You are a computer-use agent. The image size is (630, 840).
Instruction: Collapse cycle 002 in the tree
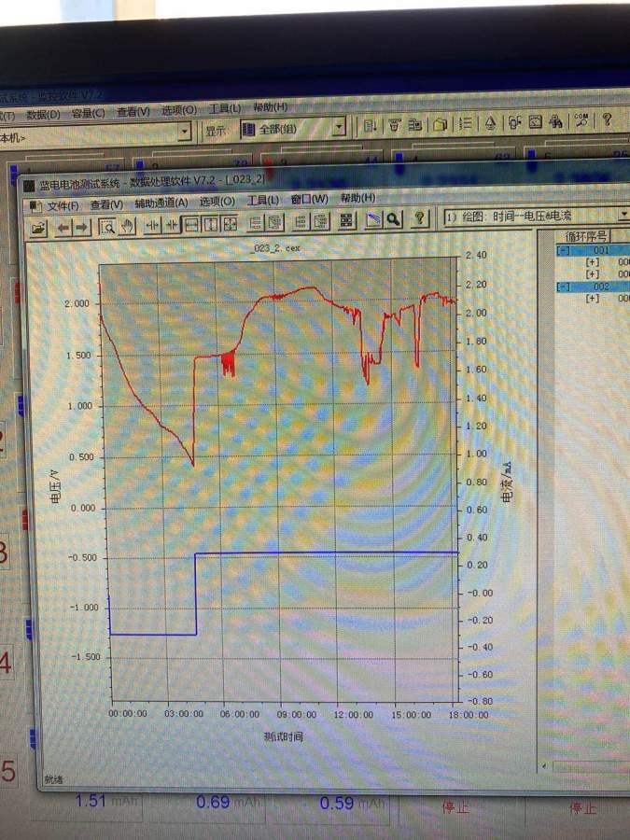(x=563, y=287)
